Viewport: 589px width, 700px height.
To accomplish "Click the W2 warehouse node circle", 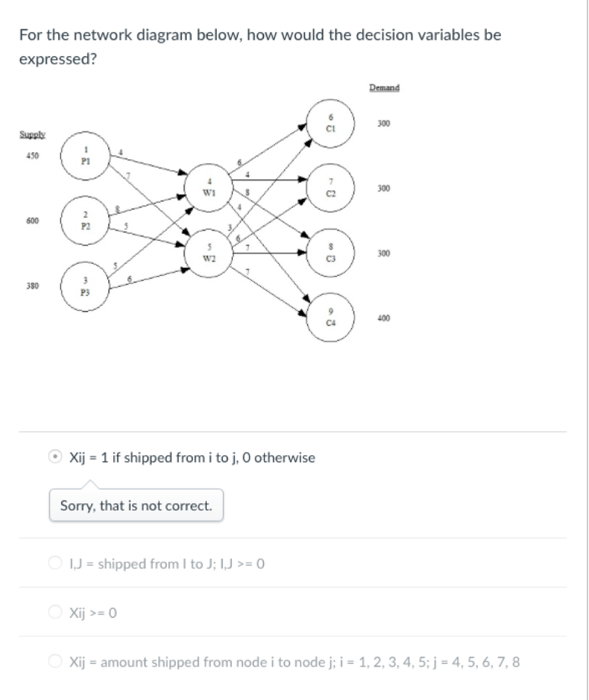I will click(x=209, y=253).
